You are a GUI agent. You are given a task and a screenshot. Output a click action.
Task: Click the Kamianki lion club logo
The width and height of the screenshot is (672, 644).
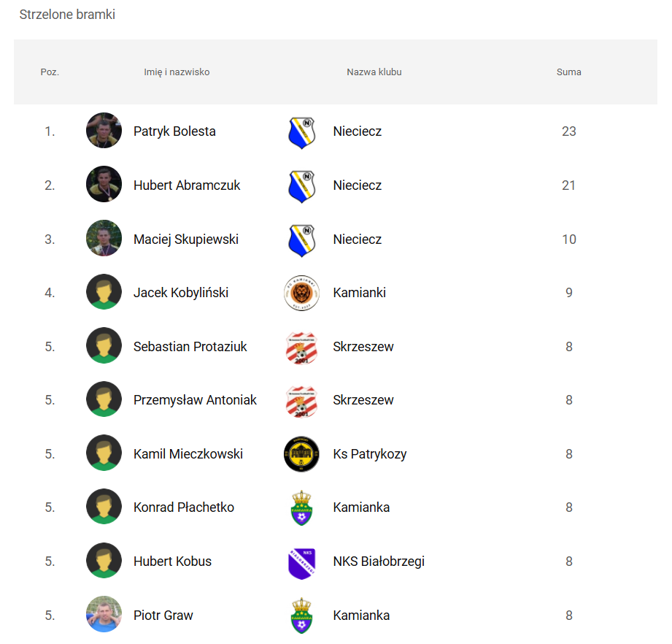point(302,293)
